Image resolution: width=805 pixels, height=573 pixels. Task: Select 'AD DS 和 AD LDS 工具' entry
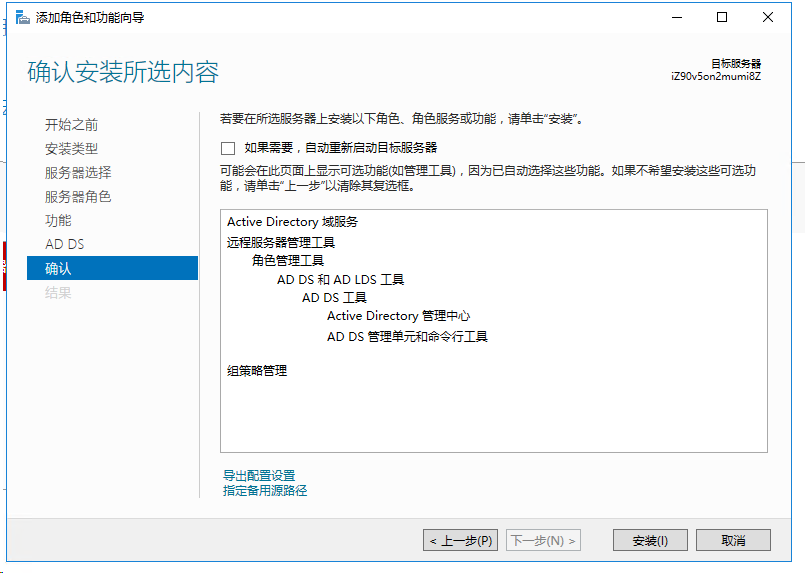pyautogui.click(x=340, y=280)
